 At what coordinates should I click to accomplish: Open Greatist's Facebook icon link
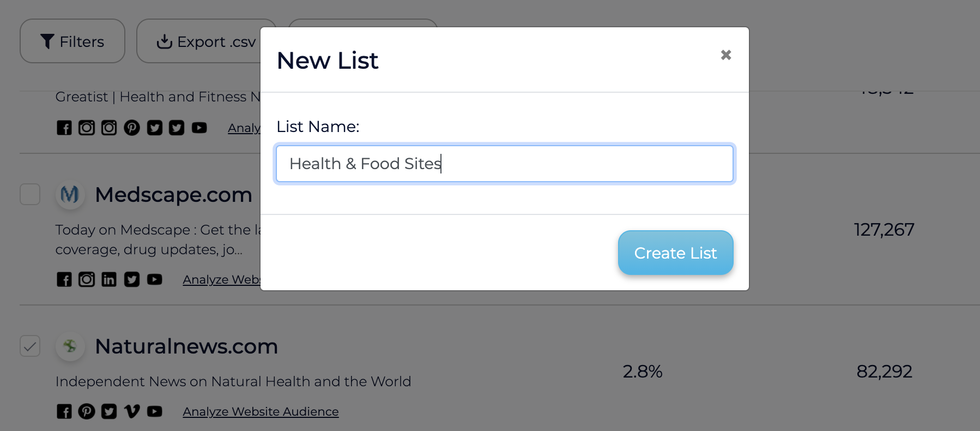[64, 128]
